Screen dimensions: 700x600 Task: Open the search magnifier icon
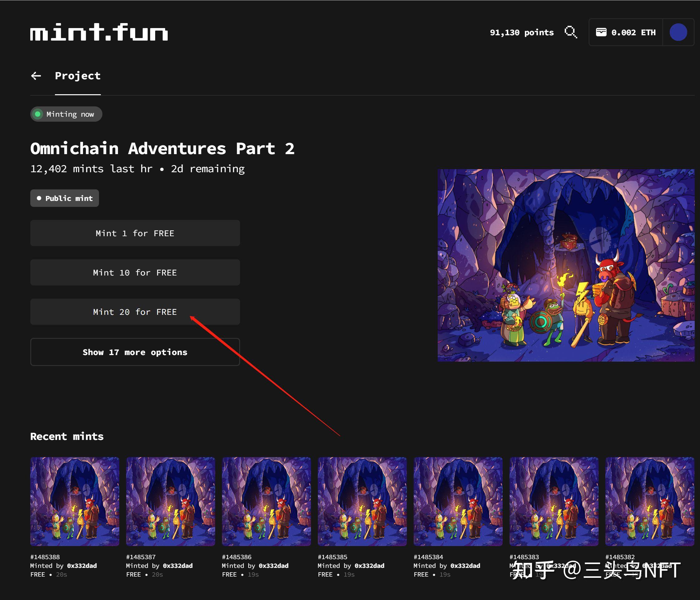571,32
